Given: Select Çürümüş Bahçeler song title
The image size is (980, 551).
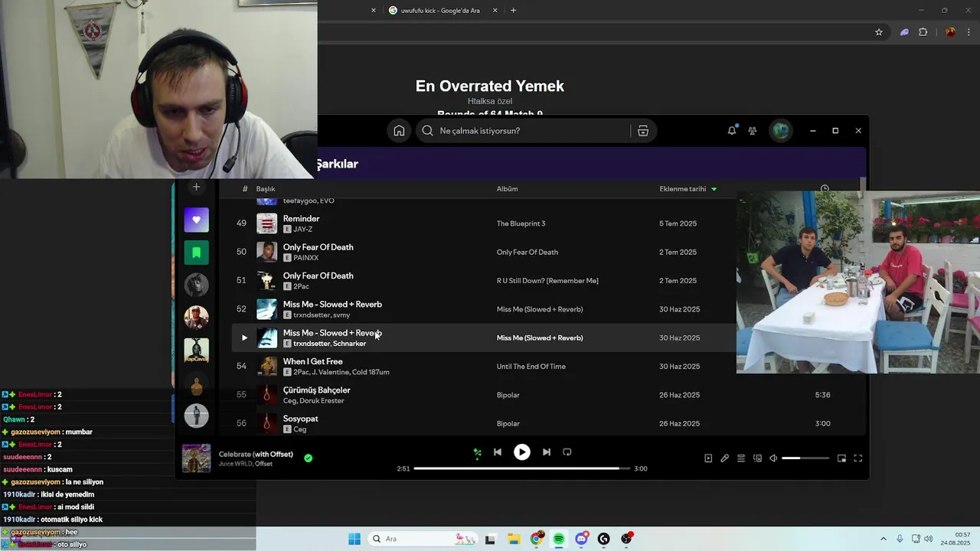Looking at the screenshot, I should 317,390.
